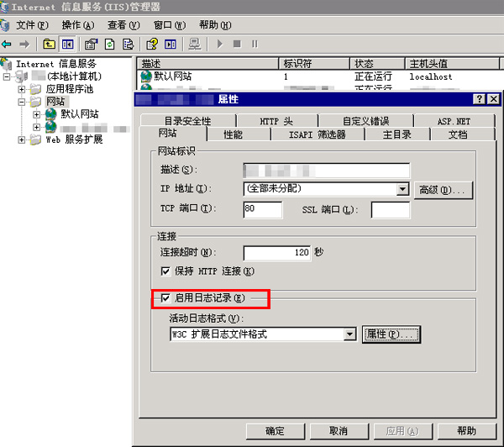
Task: Toggle the 保持 HTTP 连接 checkbox
Action: point(165,271)
